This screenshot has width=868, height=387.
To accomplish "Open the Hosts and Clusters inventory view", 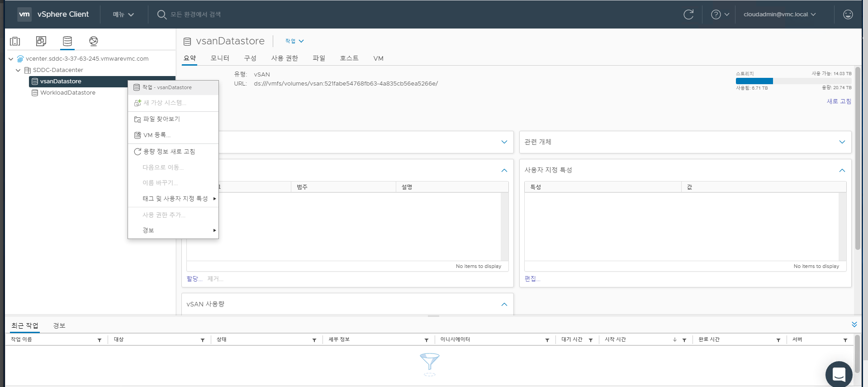I will coord(15,41).
